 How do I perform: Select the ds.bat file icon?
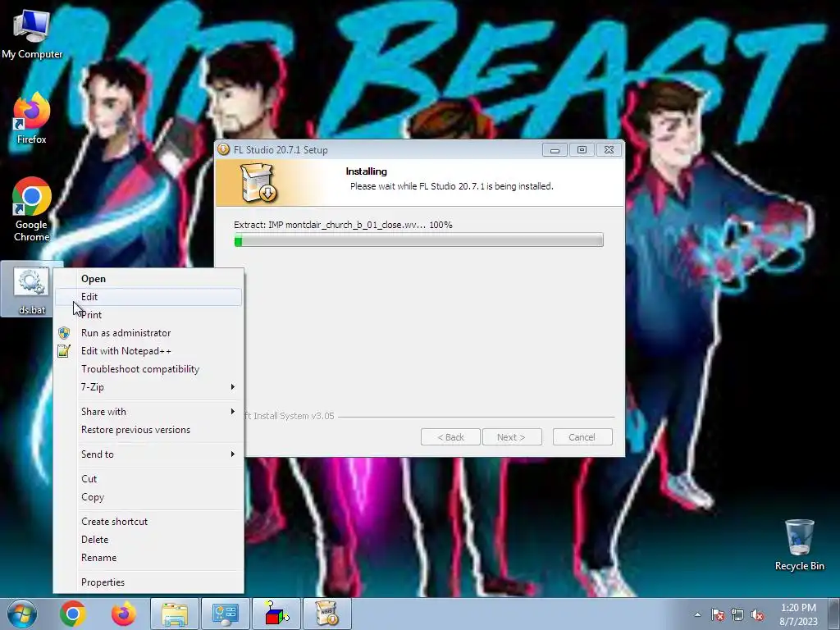tap(32, 290)
